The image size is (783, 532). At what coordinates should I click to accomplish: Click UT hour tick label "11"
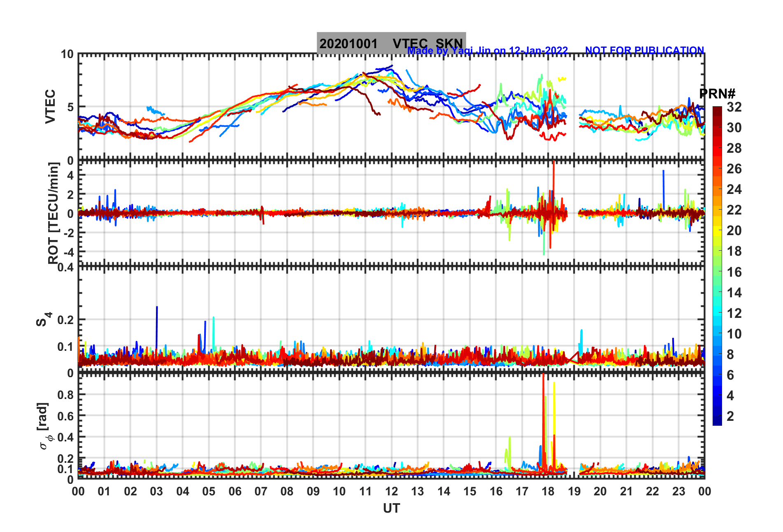coord(366,491)
